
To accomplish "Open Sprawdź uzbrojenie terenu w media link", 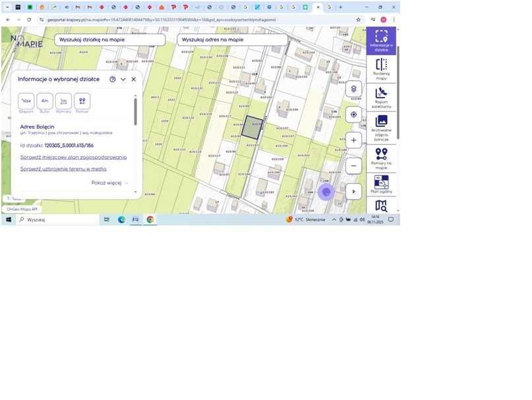I will (63, 169).
